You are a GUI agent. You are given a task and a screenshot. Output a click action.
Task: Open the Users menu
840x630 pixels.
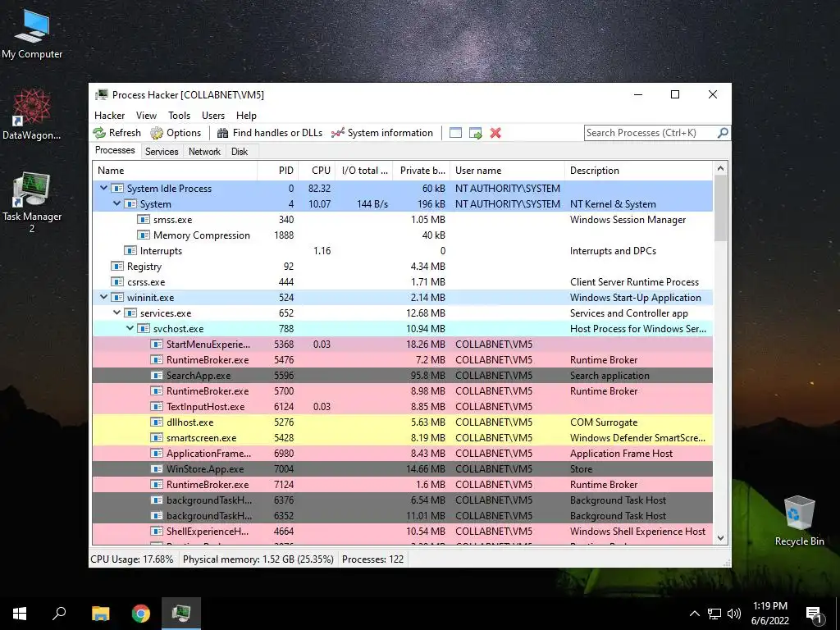[x=213, y=116]
